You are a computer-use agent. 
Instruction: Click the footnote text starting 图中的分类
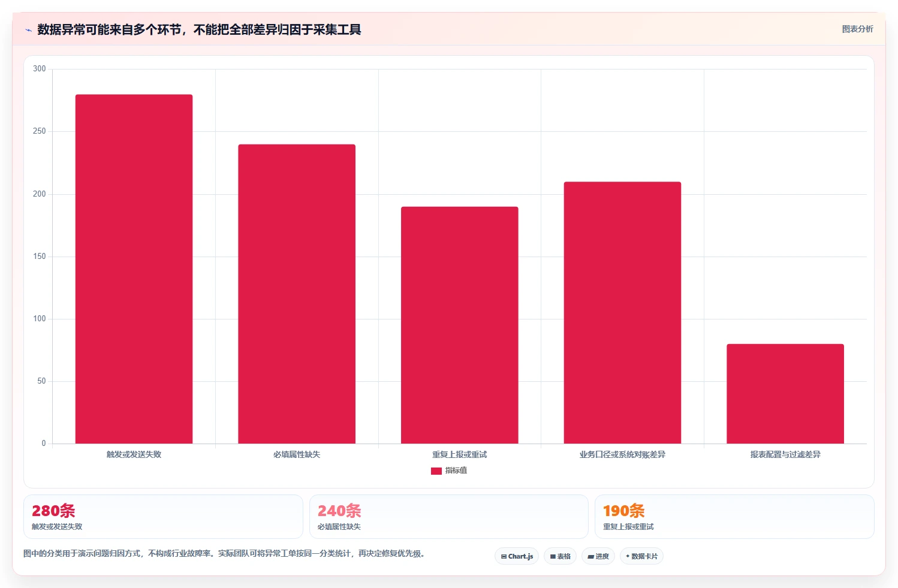225,553
